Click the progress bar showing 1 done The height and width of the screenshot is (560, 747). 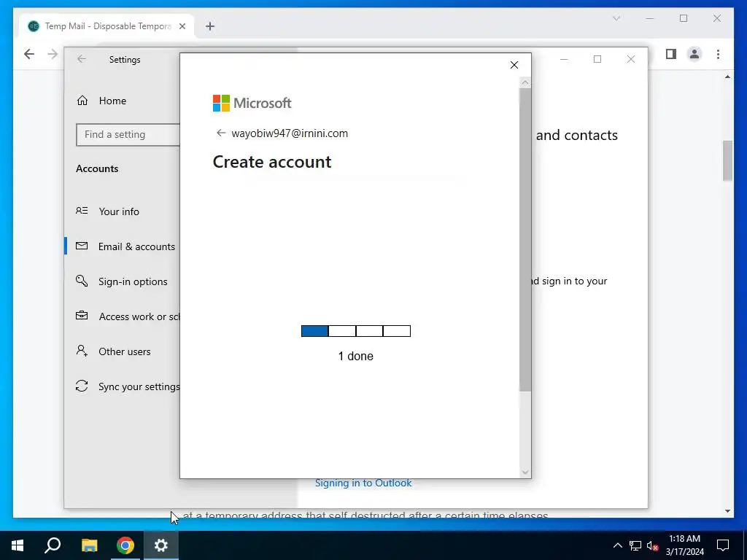[356, 331]
